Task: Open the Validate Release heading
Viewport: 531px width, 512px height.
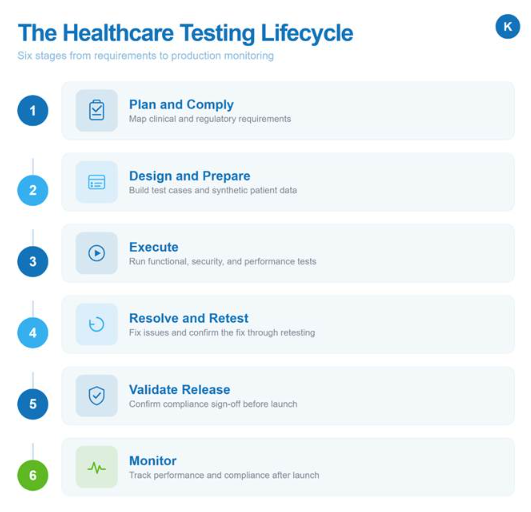Action: pyautogui.click(x=179, y=389)
